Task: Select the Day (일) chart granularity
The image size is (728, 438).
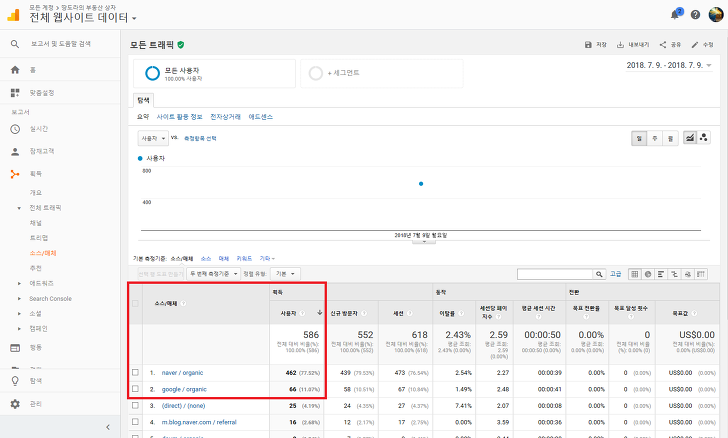Action: (639, 138)
